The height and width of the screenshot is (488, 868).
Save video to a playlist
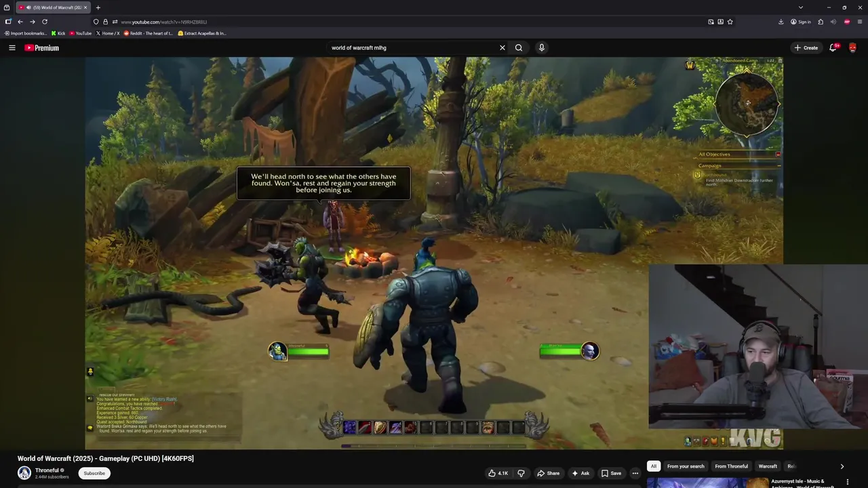tap(611, 473)
